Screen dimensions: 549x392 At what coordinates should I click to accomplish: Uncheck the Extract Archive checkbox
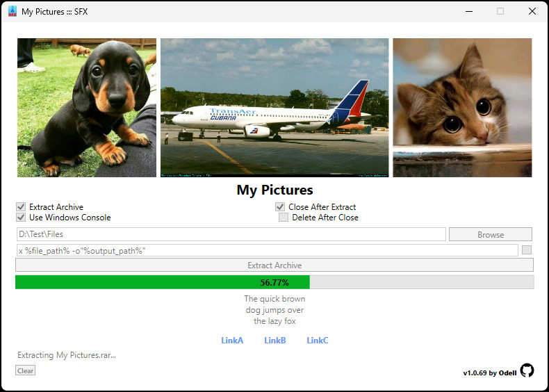(21, 206)
